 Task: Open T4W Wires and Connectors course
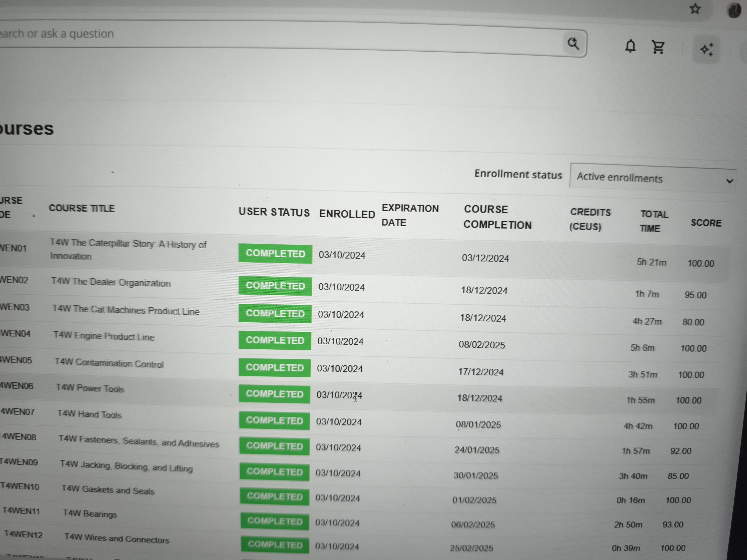pos(117,539)
